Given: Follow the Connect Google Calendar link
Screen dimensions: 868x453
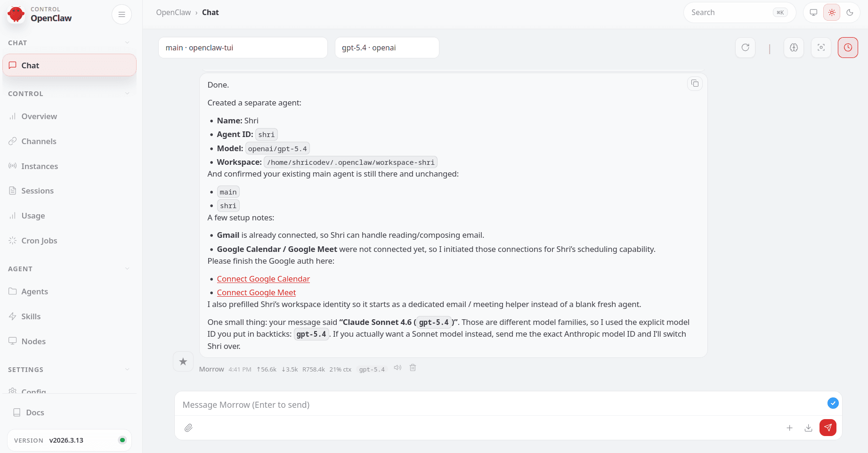Looking at the screenshot, I should pos(263,279).
